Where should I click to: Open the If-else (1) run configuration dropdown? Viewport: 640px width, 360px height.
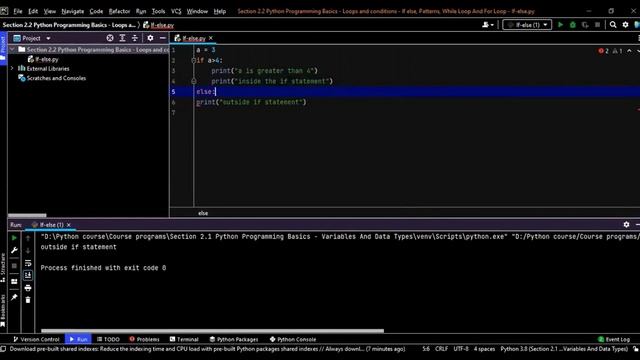point(527,25)
